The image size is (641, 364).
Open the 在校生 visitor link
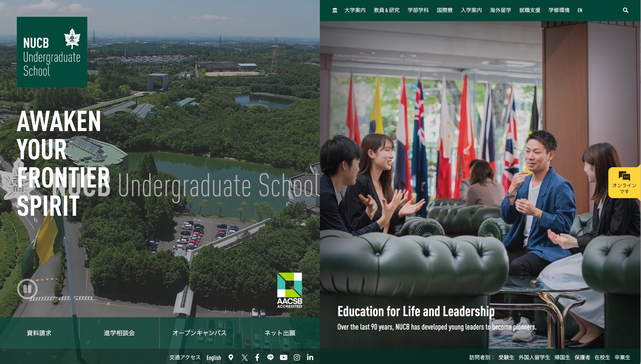pos(602,358)
